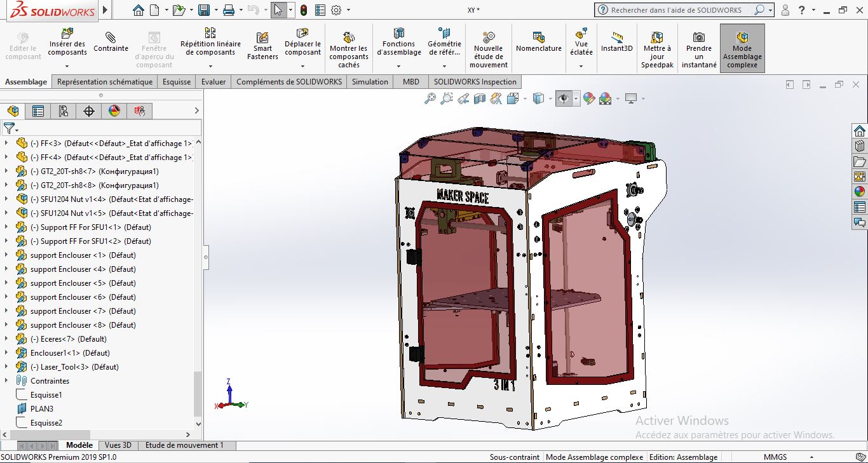Create a Vue éclatée
This screenshot has height=463, width=868.
[581, 42]
